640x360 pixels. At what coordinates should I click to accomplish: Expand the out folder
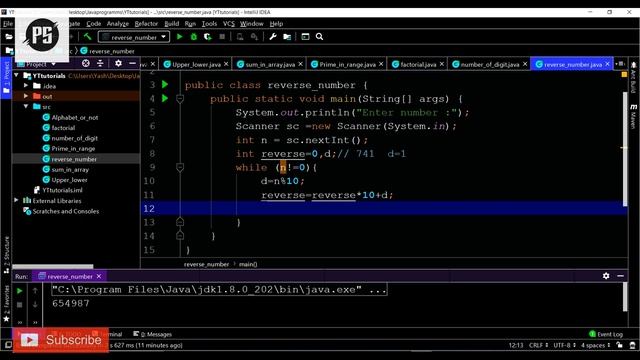(x=26, y=96)
